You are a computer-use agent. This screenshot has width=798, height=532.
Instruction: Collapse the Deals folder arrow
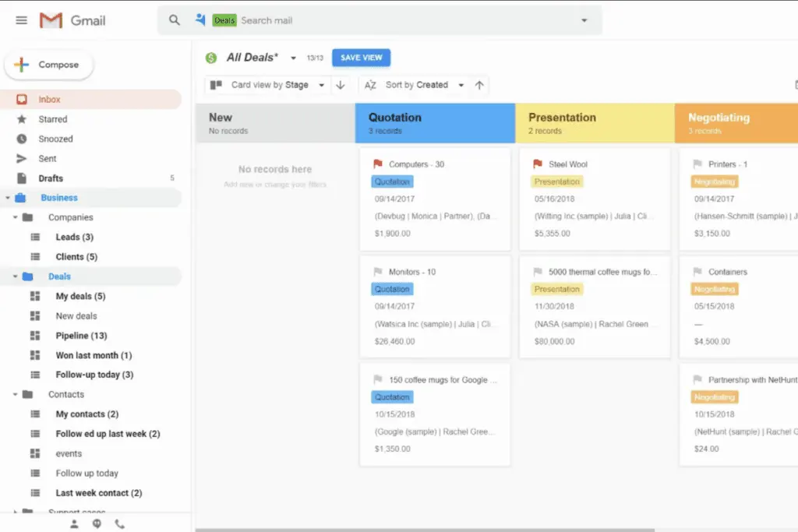[x=16, y=277]
